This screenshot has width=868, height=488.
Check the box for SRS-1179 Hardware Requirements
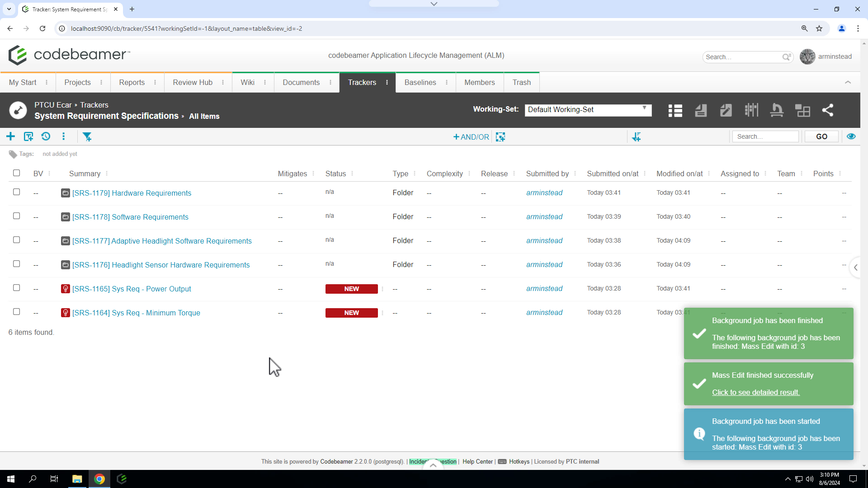click(17, 192)
